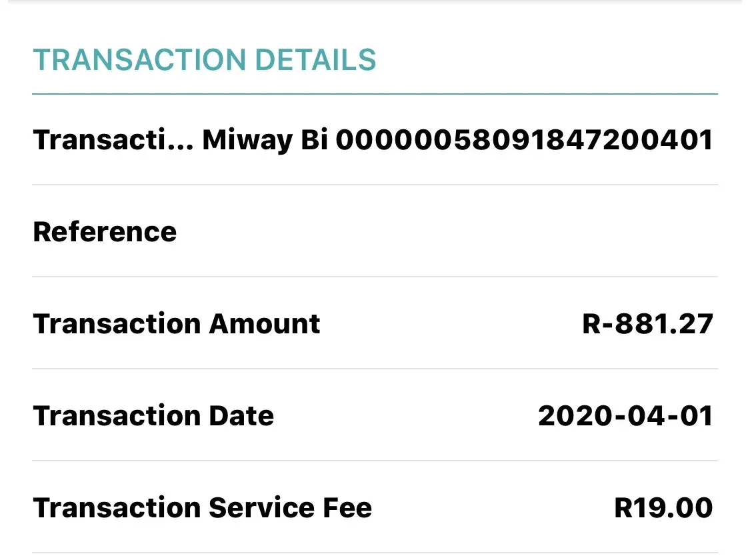The height and width of the screenshot is (560, 748).
Task: Click the Transaction Service Fee label
Action: click(x=203, y=508)
